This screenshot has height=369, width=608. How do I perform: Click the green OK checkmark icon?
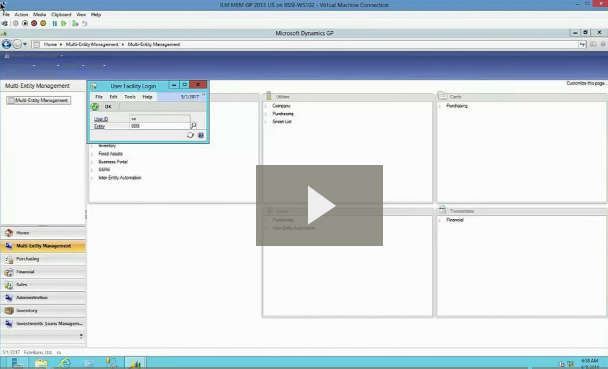(x=95, y=107)
